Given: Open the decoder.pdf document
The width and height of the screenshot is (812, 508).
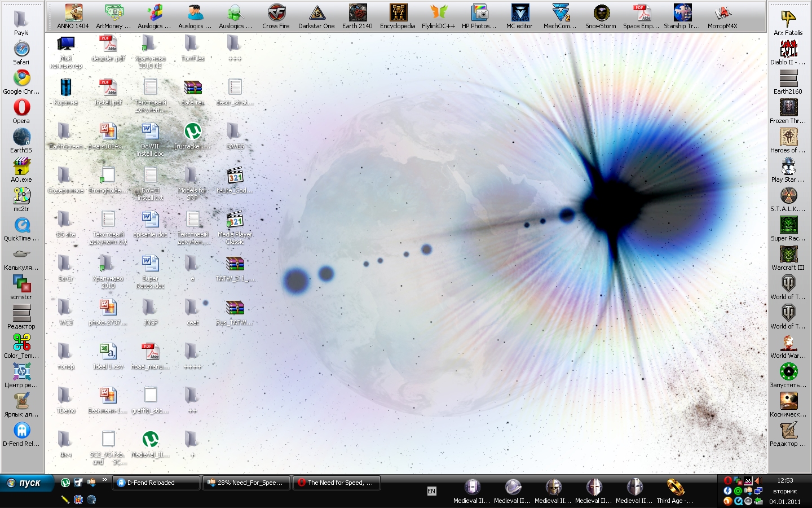Looking at the screenshot, I should 108,44.
